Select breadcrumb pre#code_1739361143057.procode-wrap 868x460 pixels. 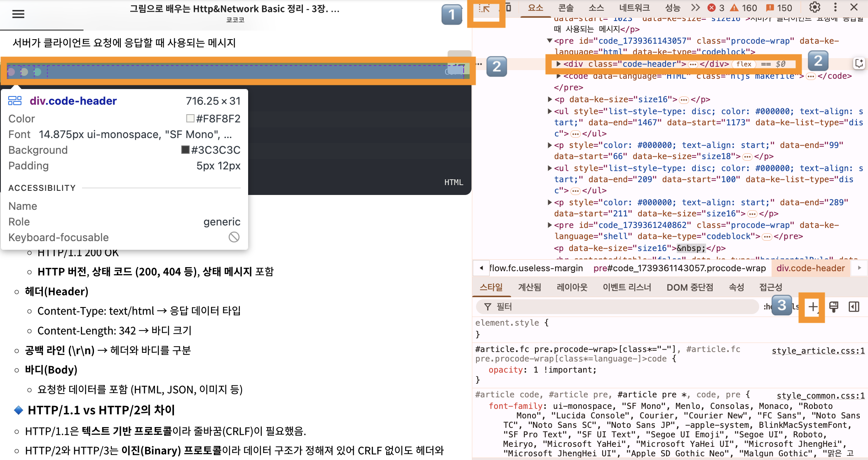(679, 268)
